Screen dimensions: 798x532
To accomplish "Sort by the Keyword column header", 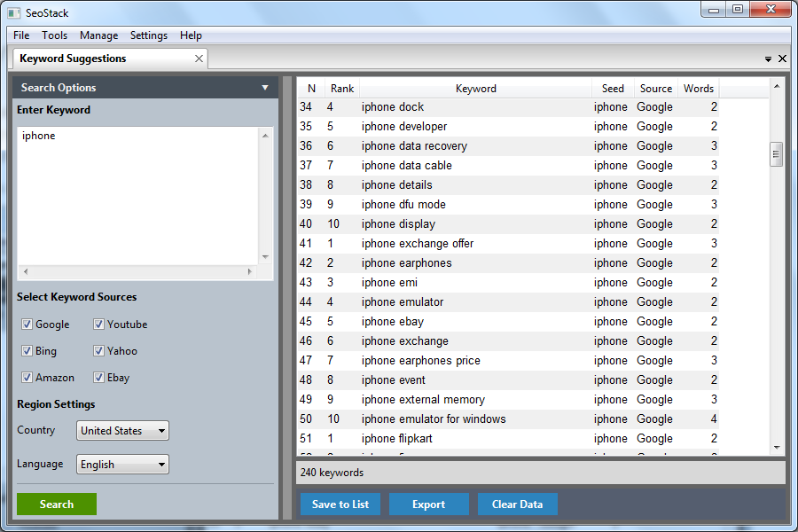I will 475,89.
